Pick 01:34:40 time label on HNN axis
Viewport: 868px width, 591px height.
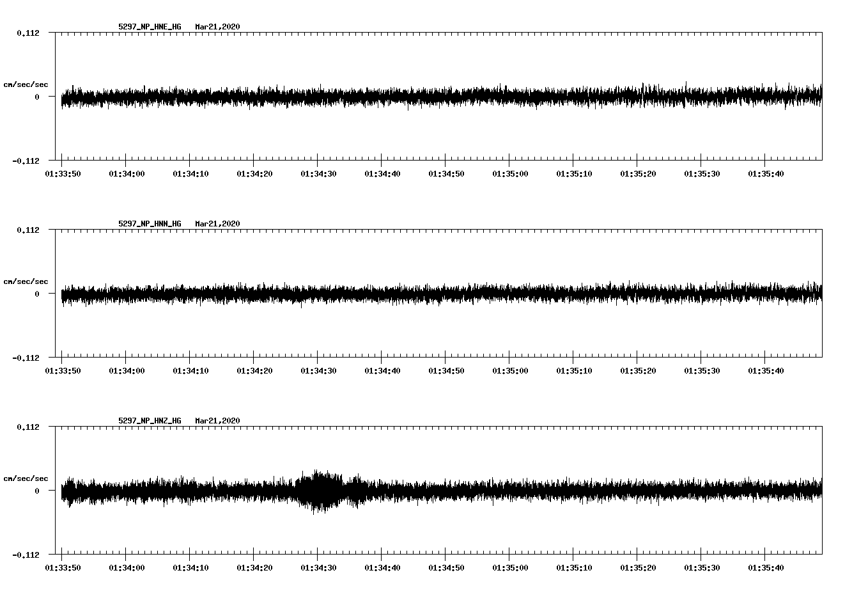point(382,371)
